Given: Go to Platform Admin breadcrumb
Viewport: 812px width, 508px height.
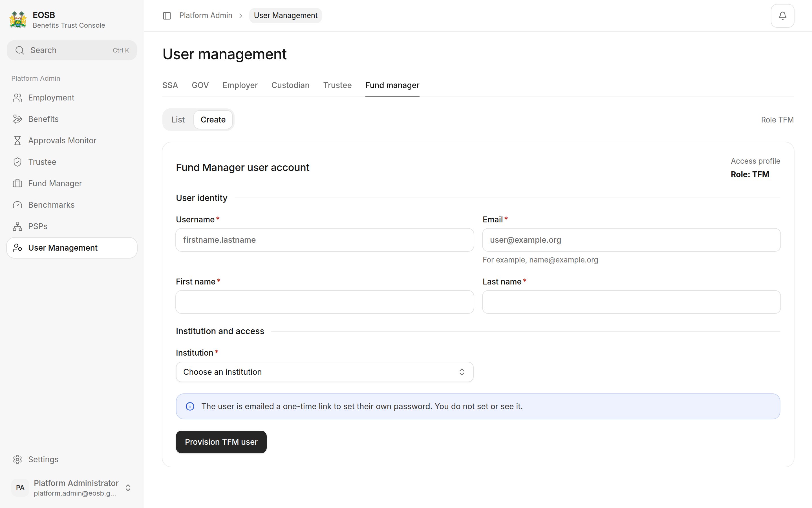Looking at the screenshot, I should [x=206, y=16].
